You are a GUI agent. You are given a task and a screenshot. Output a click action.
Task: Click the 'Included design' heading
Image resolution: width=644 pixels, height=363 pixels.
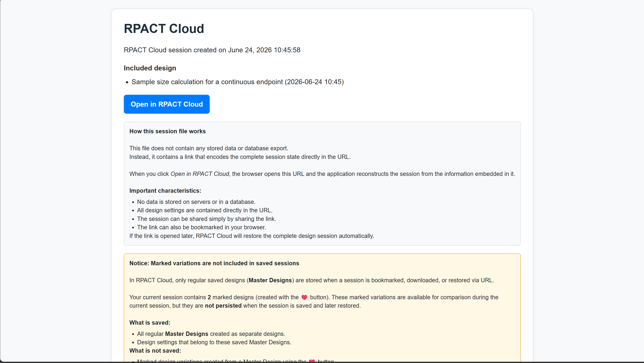150,68
